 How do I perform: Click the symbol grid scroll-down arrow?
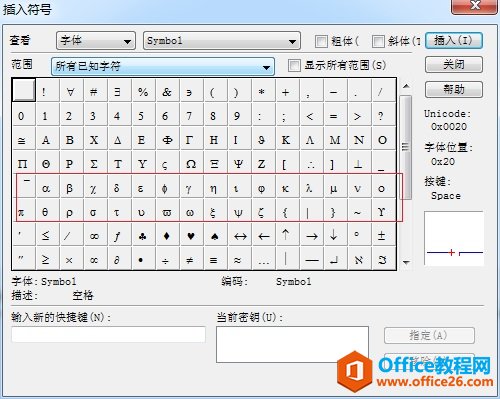406,263
